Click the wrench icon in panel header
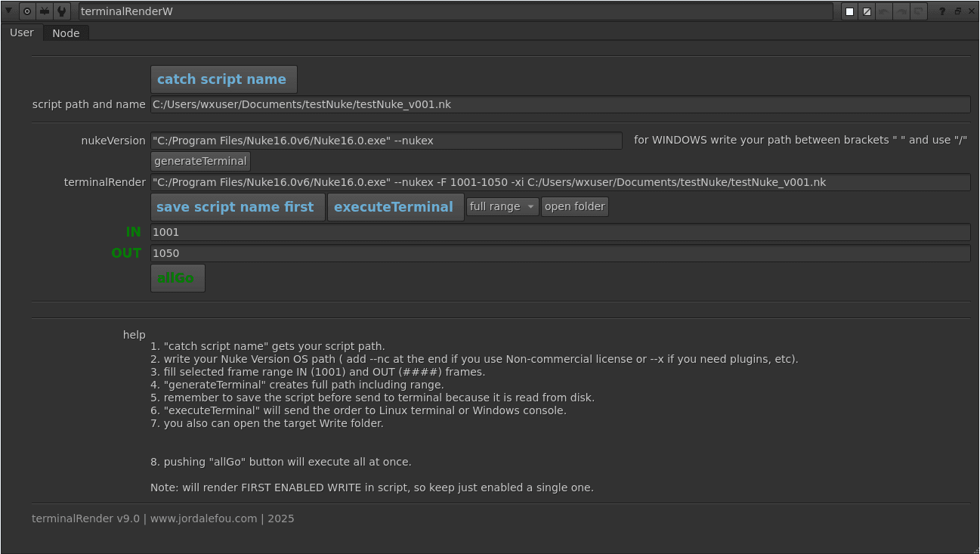The height and width of the screenshot is (554, 980). click(x=62, y=11)
